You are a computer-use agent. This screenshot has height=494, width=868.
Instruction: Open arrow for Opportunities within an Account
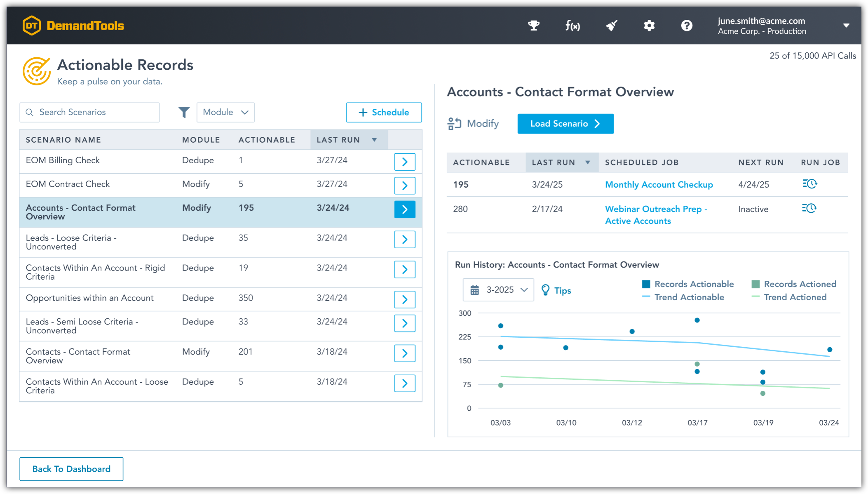point(404,300)
